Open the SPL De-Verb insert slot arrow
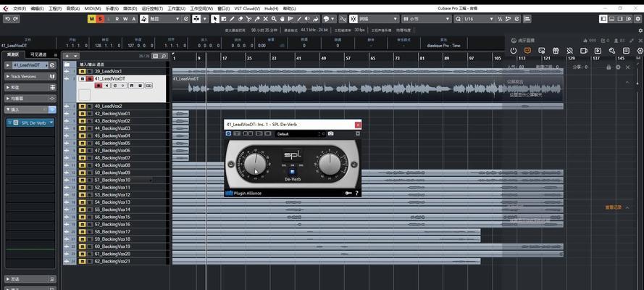Viewport: 644px width, 290px height. (x=51, y=123)
